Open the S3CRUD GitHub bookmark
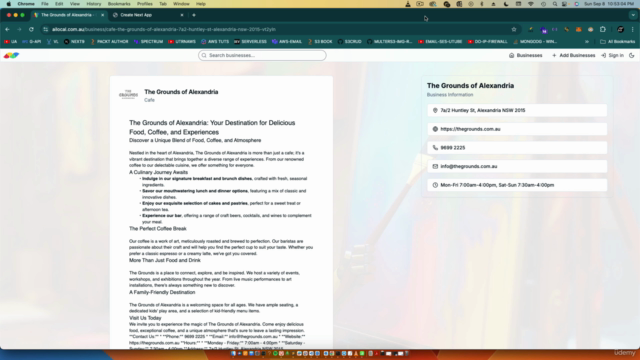640x360 pixels. 349,42
